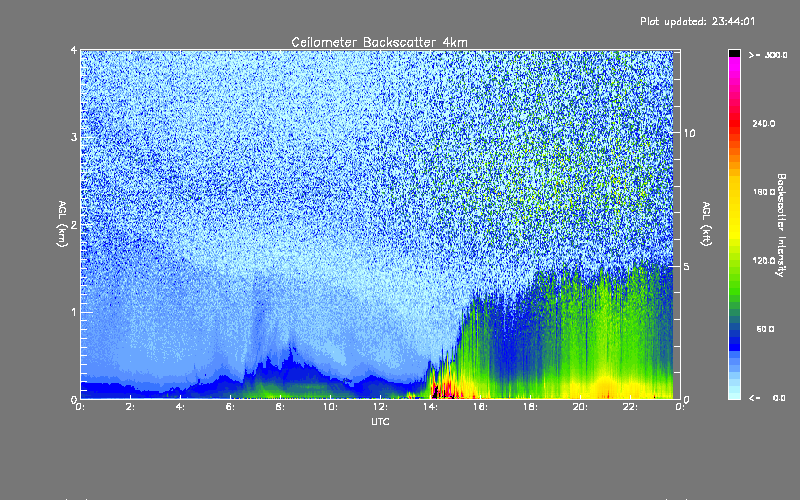Click the '12:' hour tick on UTC axis
800x500 pixels.
(380, 407)
